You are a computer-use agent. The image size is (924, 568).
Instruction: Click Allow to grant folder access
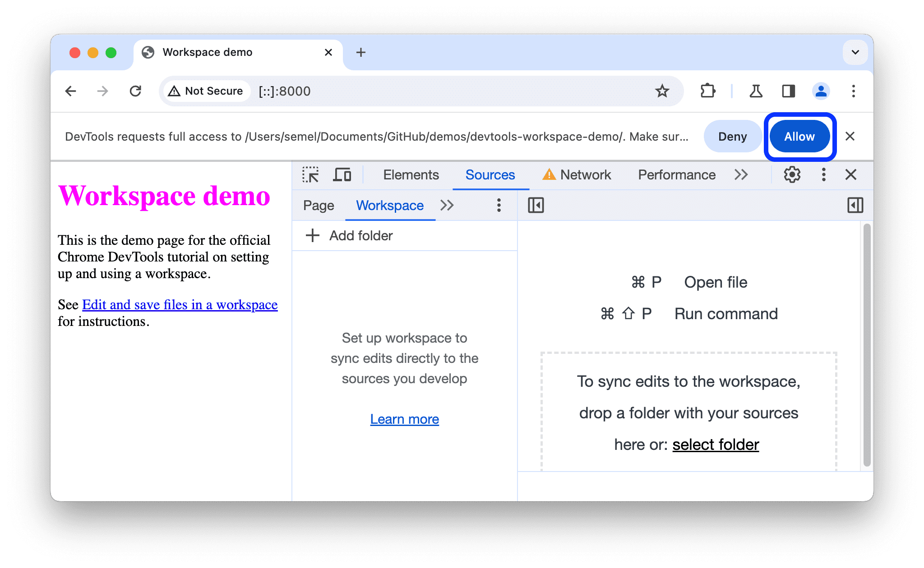coord(799,137)
